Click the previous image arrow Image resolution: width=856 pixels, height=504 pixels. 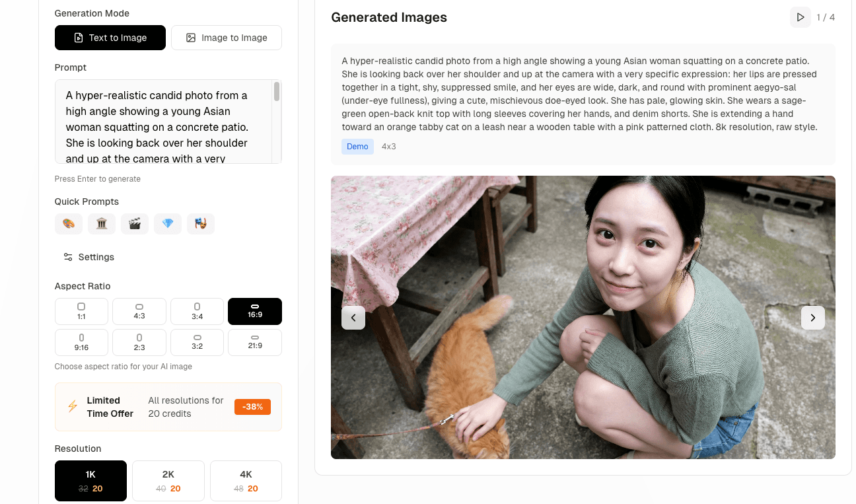click(x=353, y=318)
